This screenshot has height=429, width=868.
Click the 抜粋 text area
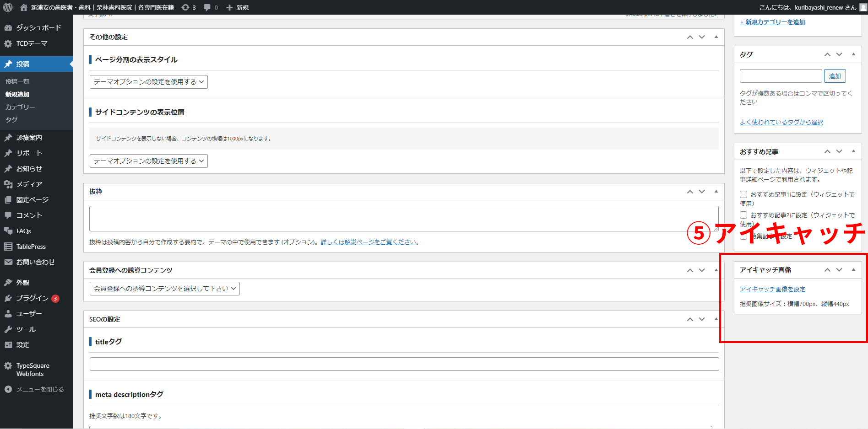click(403, 219)
